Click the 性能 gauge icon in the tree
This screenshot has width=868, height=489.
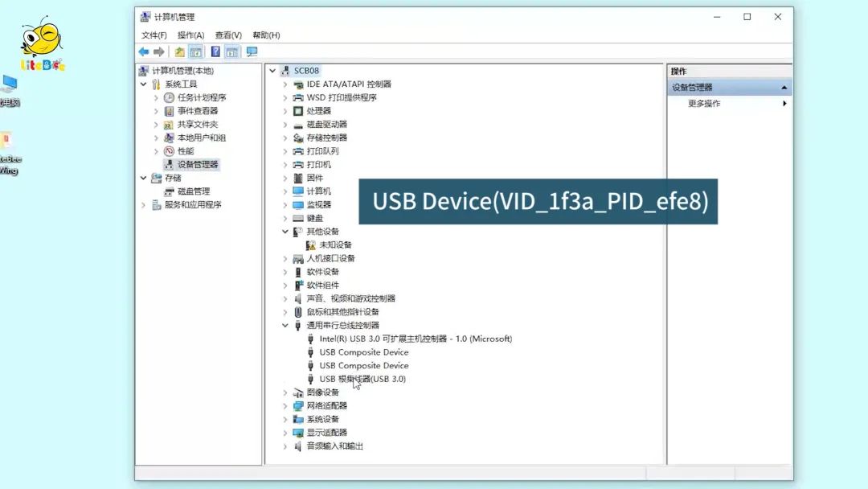tap(170, 151)
